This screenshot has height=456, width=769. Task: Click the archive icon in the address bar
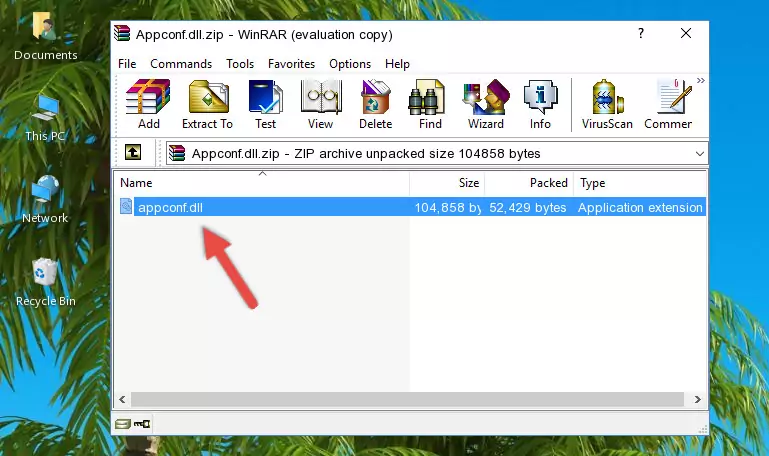(x=177, y=153)
